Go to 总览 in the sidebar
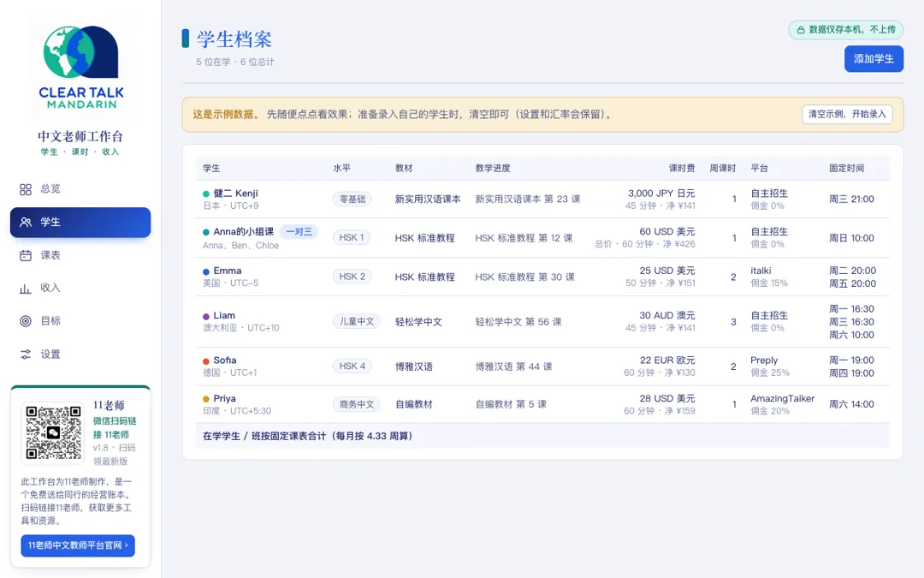The image size is (924, 578). 80,189
